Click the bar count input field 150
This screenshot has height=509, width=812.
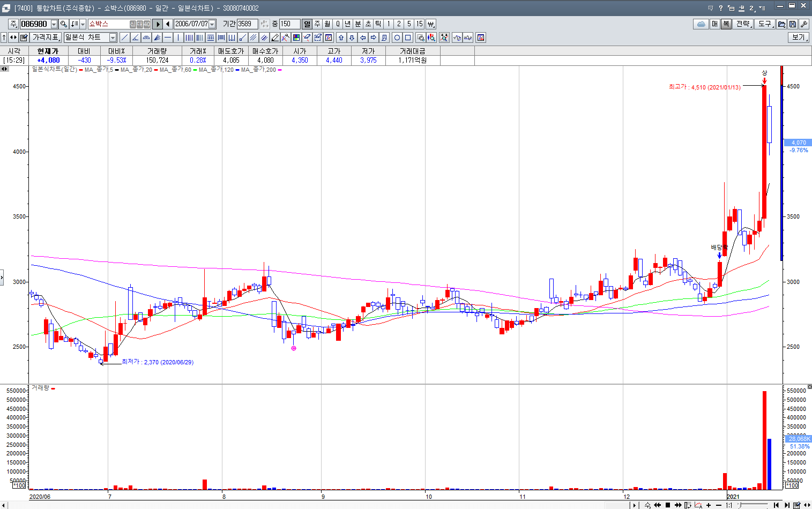[x=289, y=24]
